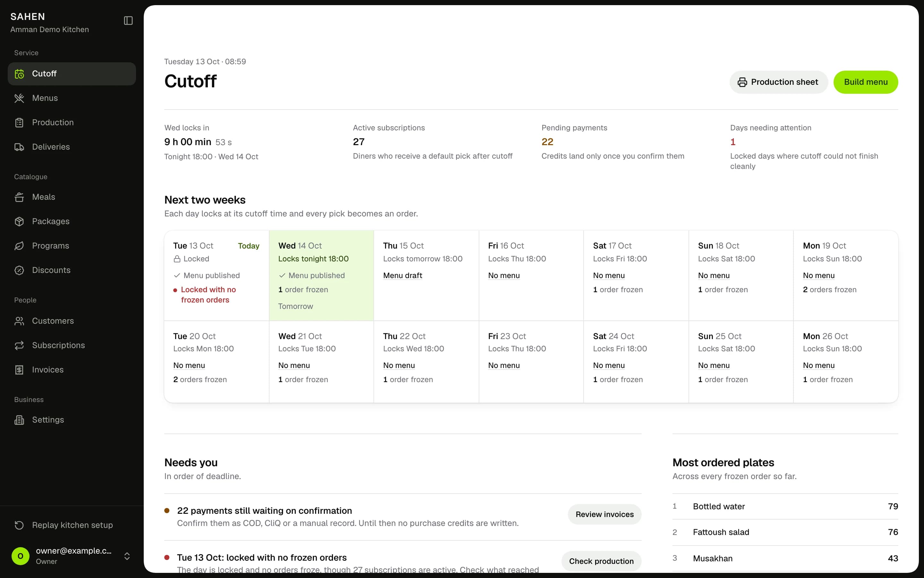Click the Programs leaf icon
924x578 pixels.
pos(19,246)
